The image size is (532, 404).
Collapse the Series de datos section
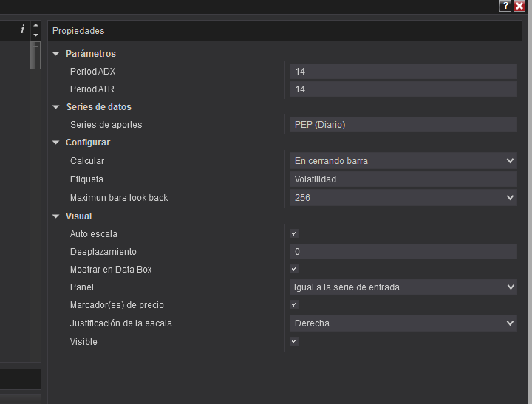(56, 107)
